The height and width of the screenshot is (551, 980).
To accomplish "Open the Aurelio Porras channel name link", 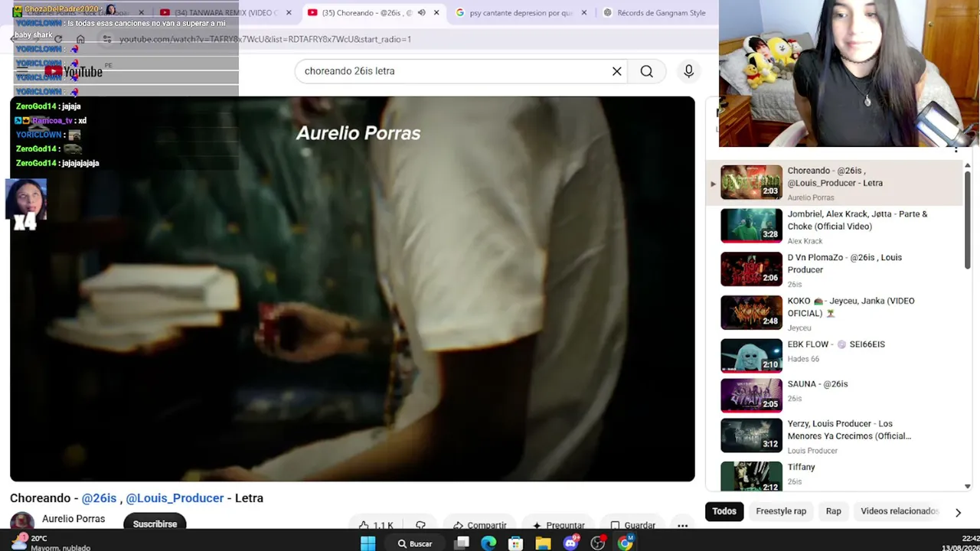I will pos(73,519).
